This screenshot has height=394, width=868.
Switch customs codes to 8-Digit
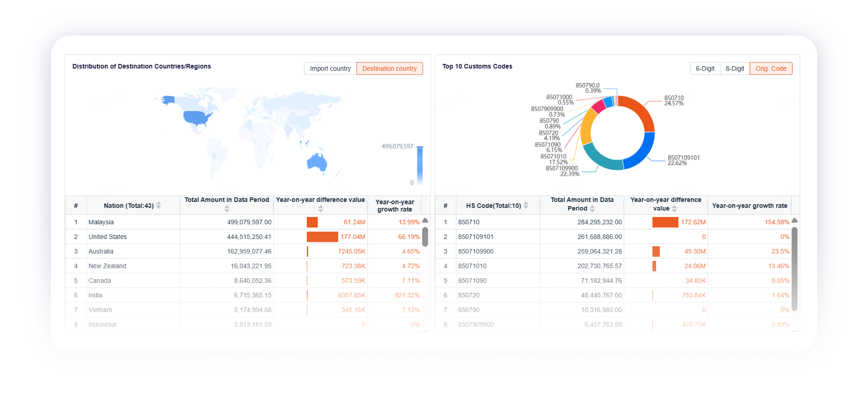735,68
